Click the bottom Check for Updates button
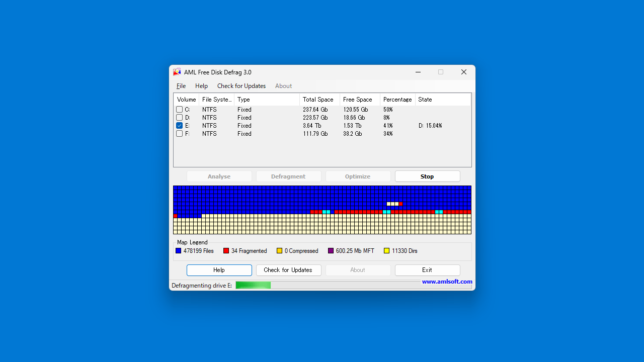This screenshot has width=644, height=362. click(288, 270)
